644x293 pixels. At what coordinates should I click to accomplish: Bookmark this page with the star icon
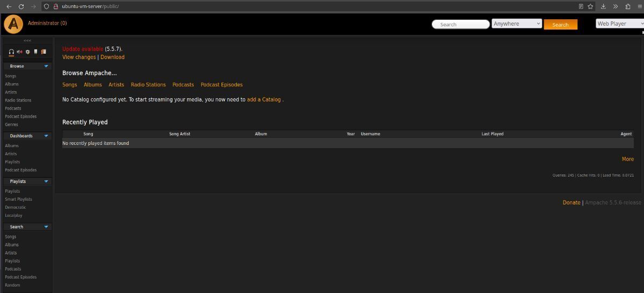(590, 6)
